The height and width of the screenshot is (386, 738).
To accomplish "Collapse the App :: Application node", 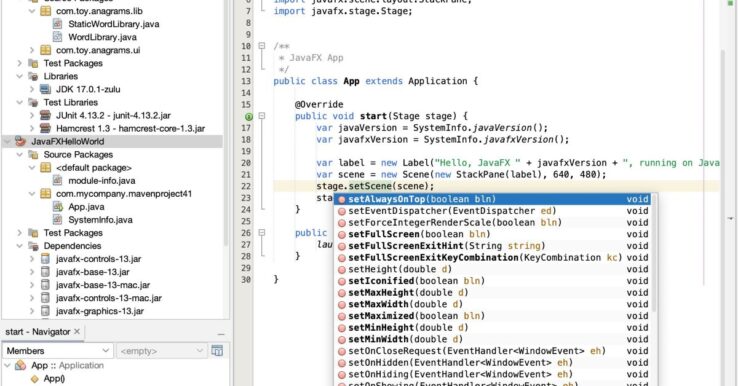I will 8,366.
